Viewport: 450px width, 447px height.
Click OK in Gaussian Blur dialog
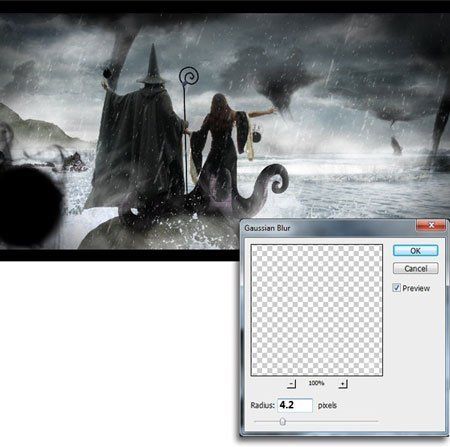click(x=415, y=251)
